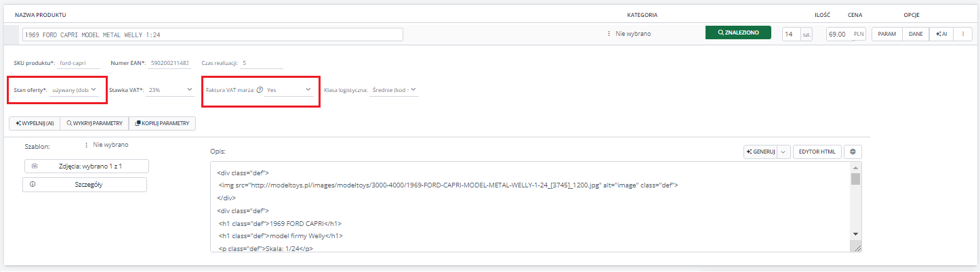Click the three-dot icon next to Szablon
The height and width of the screenshot is (272, 980).
[x=86, y=145]
